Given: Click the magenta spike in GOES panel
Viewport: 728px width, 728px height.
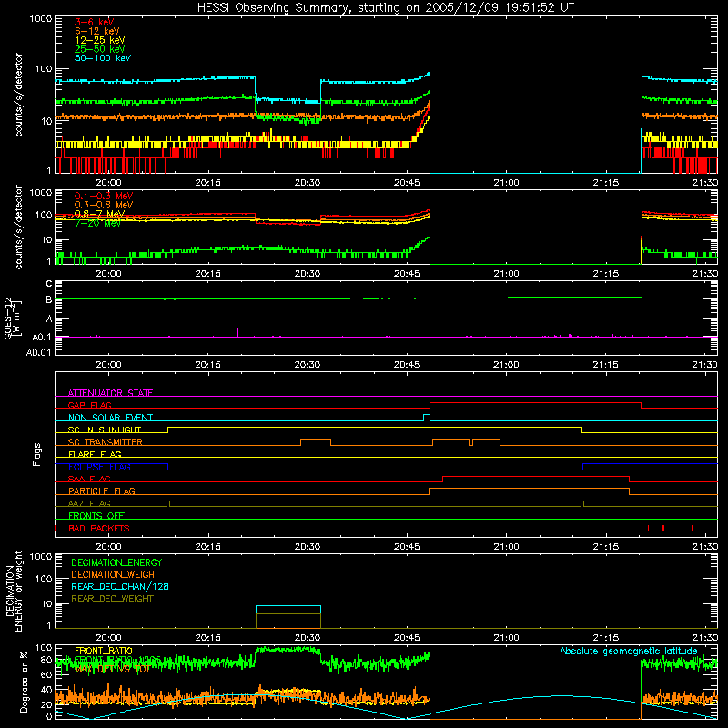Looking at the screenshot, I should coord(238,332).
